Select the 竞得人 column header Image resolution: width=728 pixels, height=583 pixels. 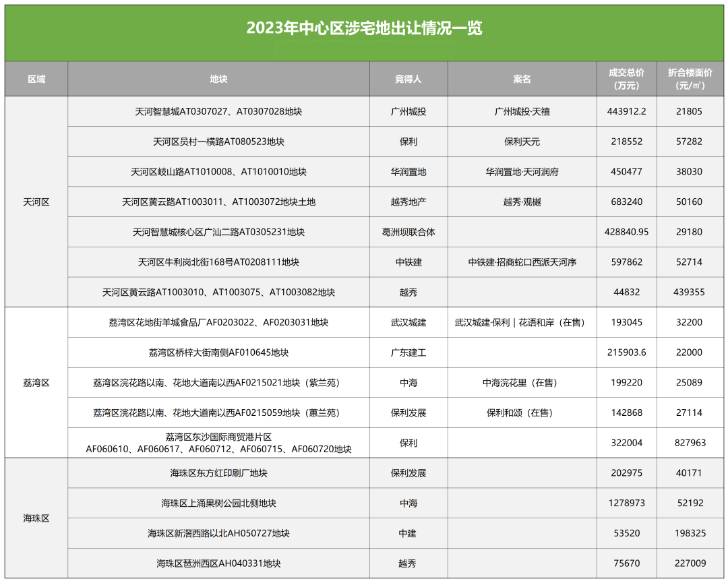pyautogui.click(x=408, y=79)
